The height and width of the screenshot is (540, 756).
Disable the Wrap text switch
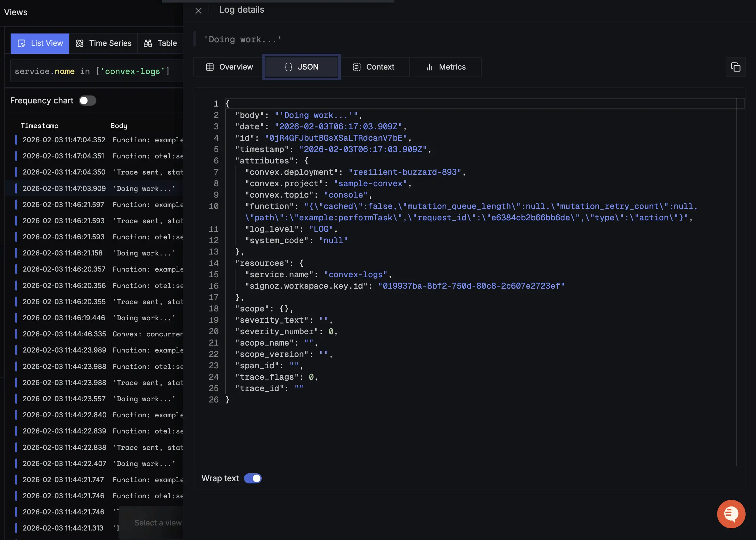coord(253,478)
